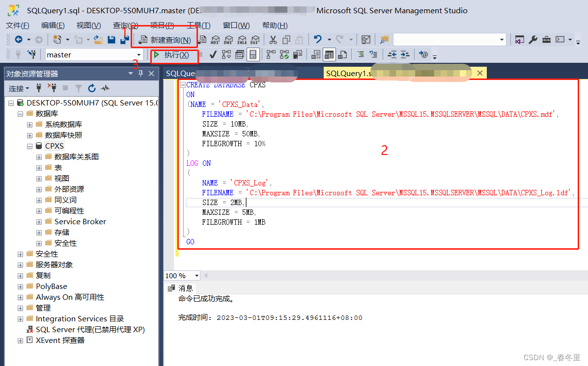Switch results to grid mode

[x=329, y=54]
